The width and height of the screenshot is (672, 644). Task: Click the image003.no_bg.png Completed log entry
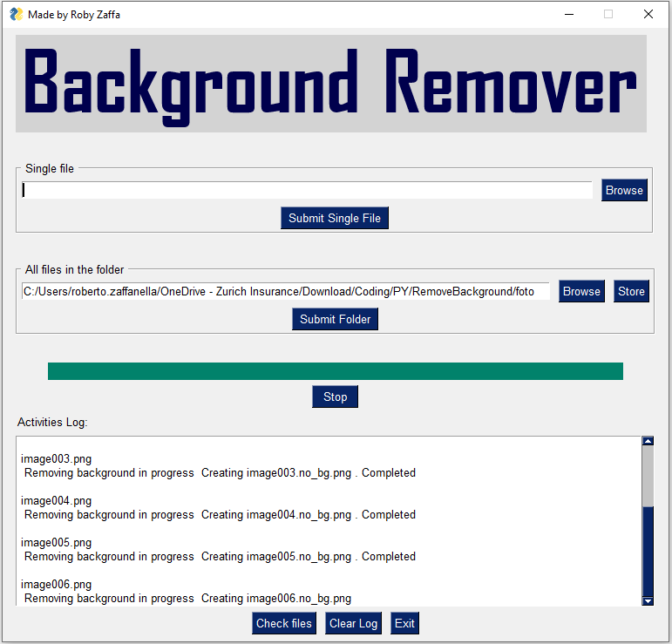[x=220, y=473]
